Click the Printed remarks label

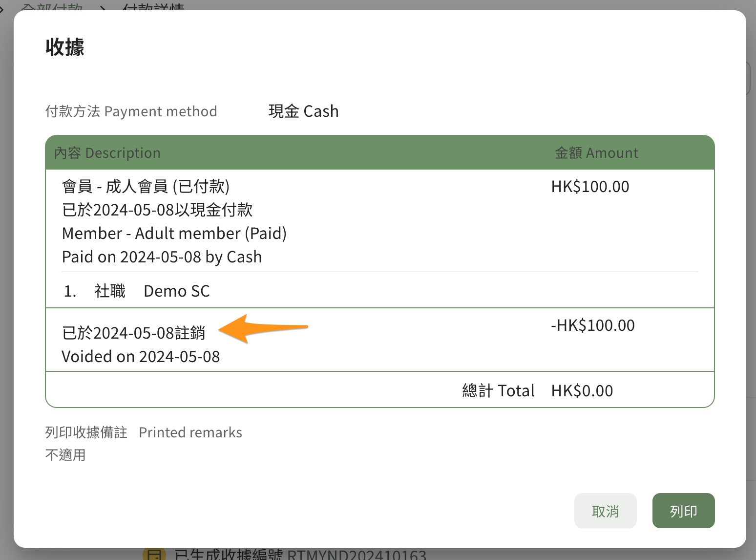click(x=190, y=432)
